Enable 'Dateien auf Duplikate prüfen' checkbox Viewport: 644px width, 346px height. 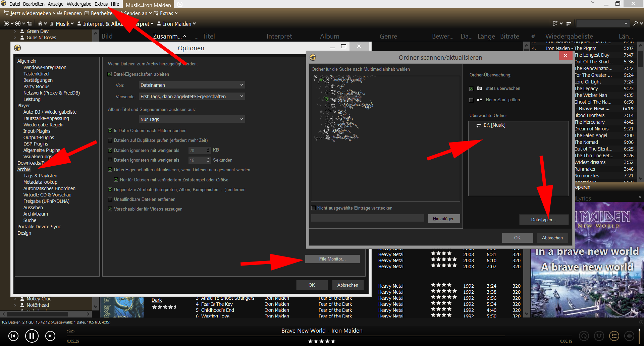tap(110, 140)
